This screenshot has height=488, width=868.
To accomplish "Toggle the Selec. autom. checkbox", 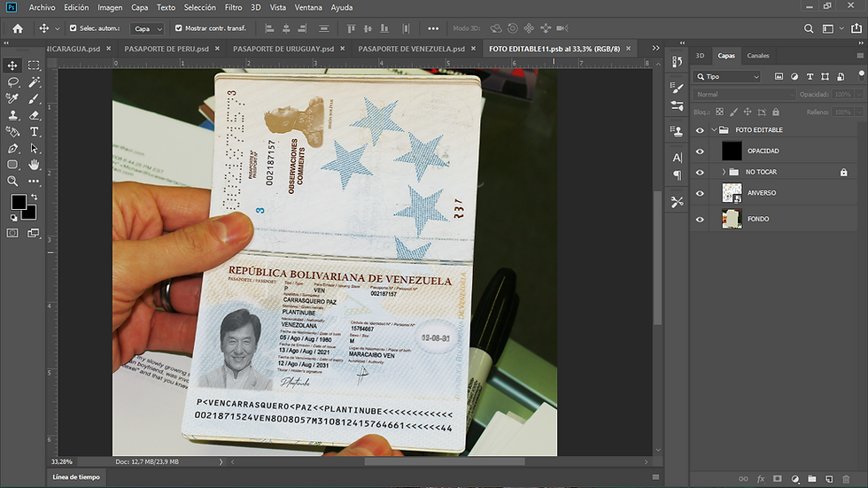I will point(73,27).
